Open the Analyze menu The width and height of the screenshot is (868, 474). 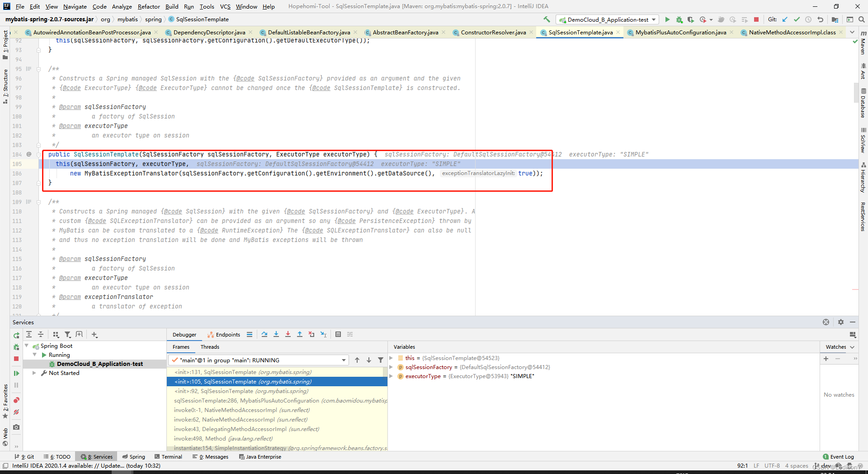tap(122, 6)
